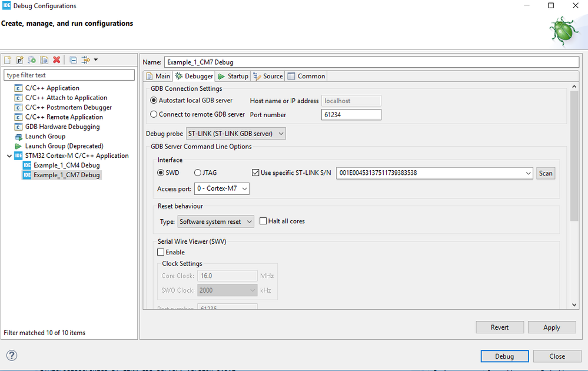
Task: Select Autostart local GDB server option
Action: coord(154,101)
